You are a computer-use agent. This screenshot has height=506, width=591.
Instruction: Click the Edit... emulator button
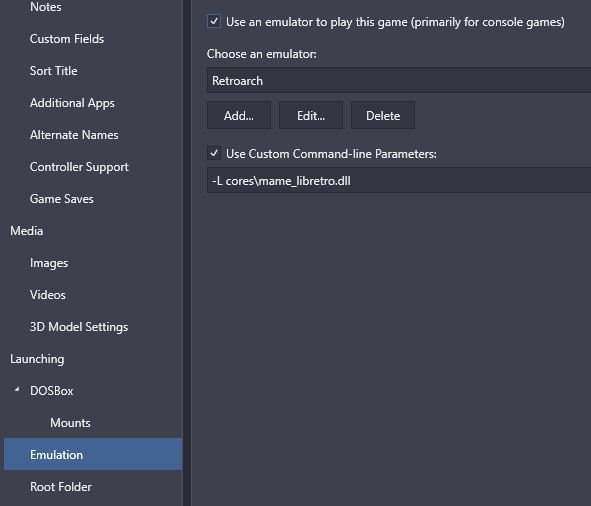point(311,115)
